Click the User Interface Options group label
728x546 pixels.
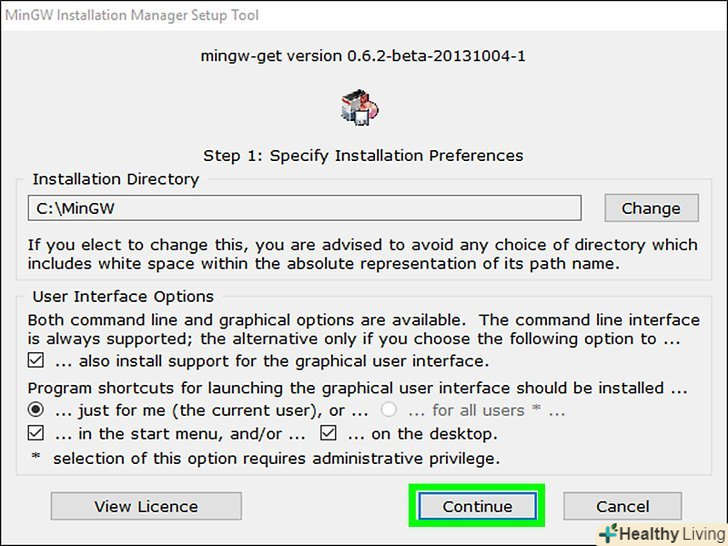pos(123,296)
